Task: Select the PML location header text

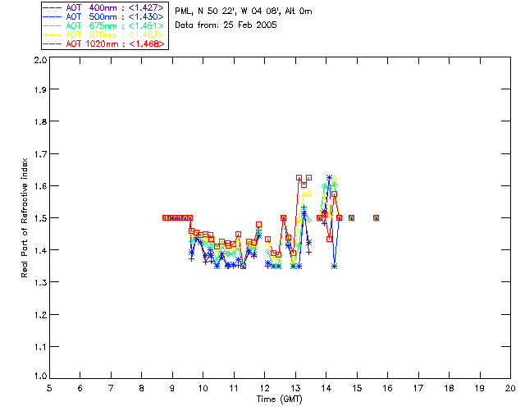Action: pyautogui.click(x=244, y=11)
